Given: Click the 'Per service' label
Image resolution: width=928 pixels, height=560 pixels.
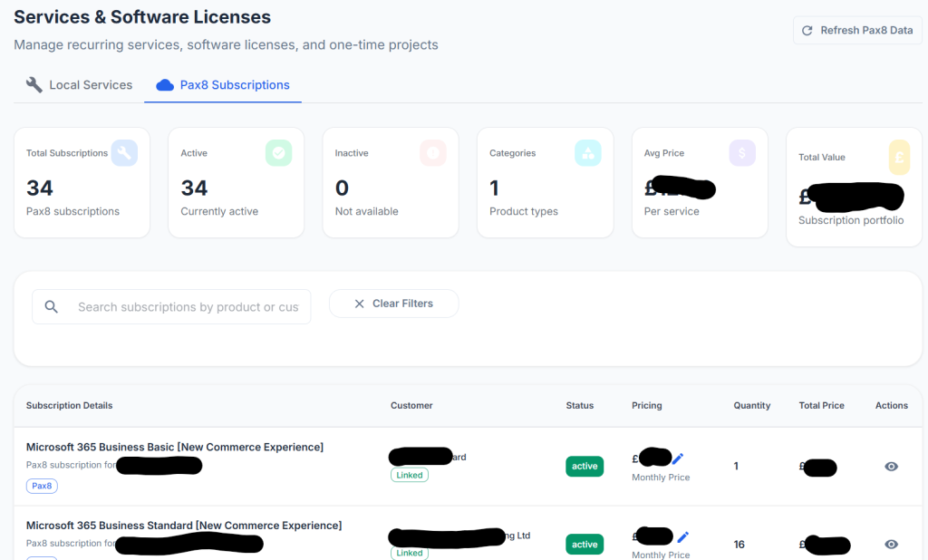Looking at the screenshot, I should point(672,211).
